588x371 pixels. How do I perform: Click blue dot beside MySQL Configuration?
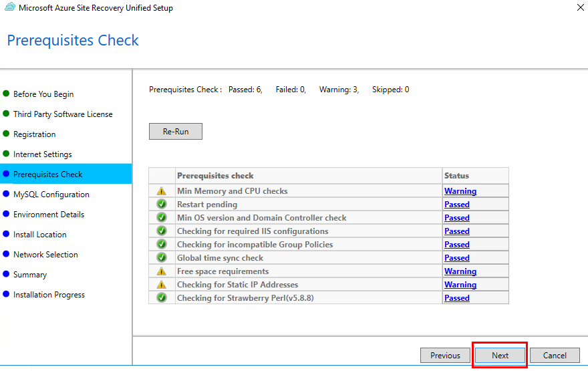click(x=6, y=194)
